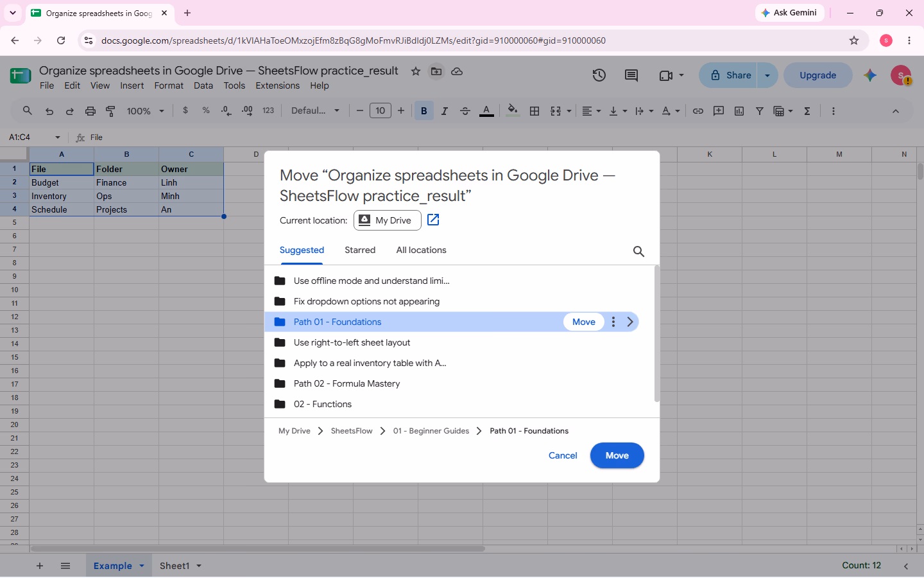Open the functions sigma menu
Image resolution: width=924 pixels, height=578 pixels.
pos(807,111)
